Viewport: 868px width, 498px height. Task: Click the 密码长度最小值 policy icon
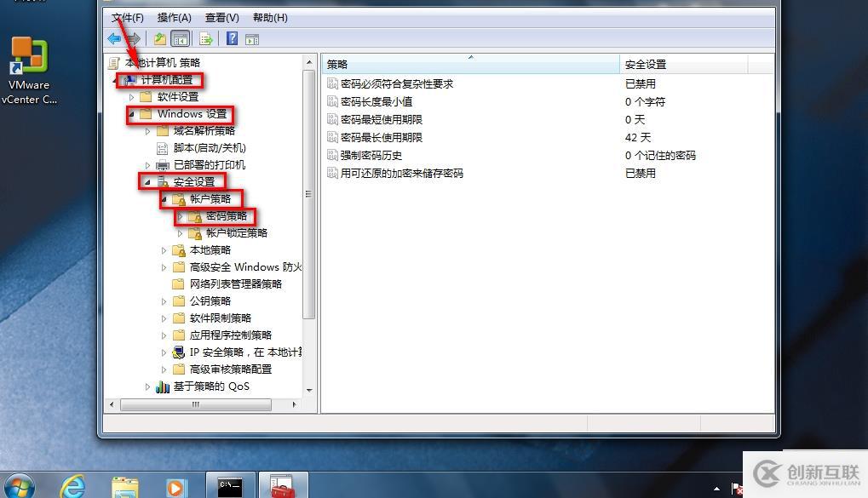point(332,101)
